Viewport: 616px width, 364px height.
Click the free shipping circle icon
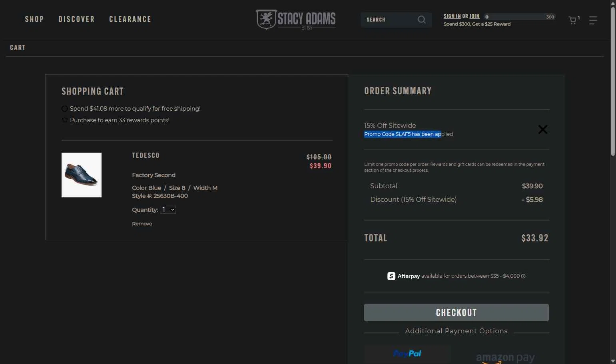point(64,109)
